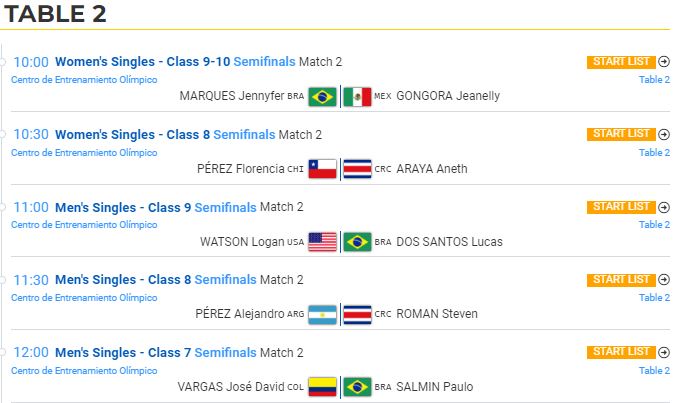This screenshot has width=698, height=403.
Task: Click Centro de Entrenamiento Olímpico under 10:00
Action: point(84,80)
